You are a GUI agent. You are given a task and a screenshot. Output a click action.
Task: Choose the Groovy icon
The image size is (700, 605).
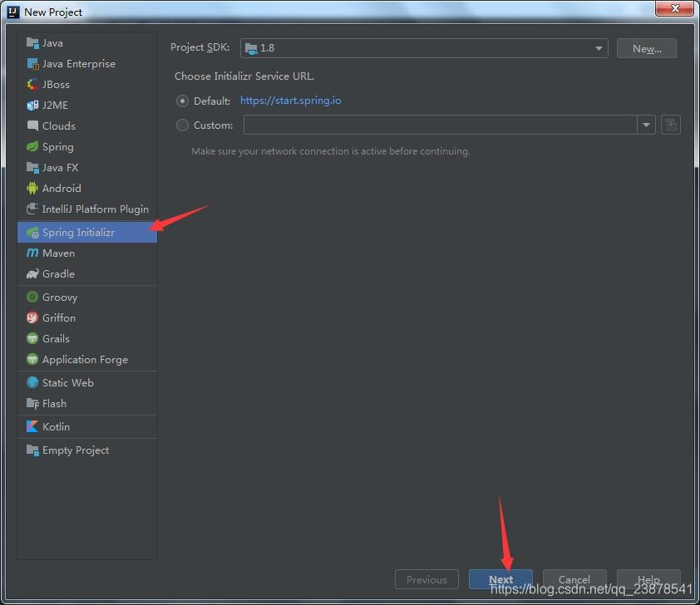tap(32, 297)
